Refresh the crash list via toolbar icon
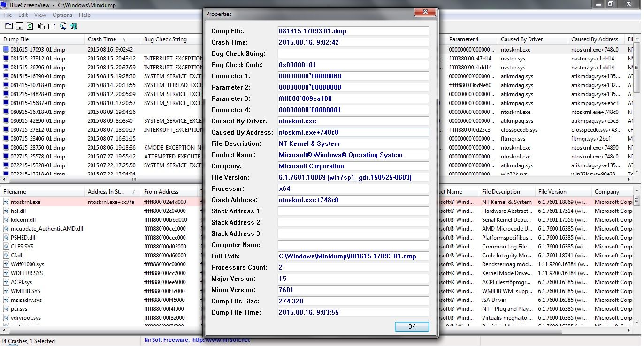Viewport: 644px width, 346px height. tap(30, 26)
